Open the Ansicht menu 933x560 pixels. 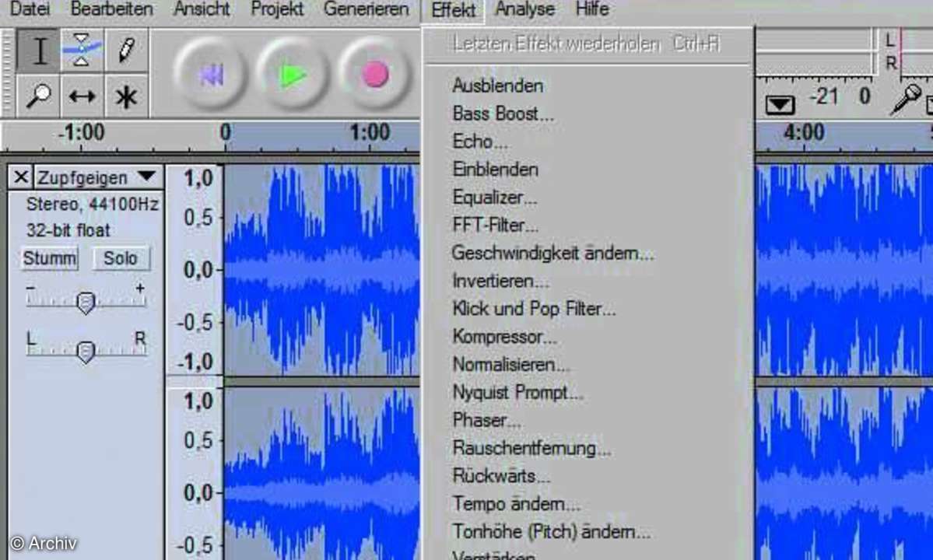coord(202,9)
